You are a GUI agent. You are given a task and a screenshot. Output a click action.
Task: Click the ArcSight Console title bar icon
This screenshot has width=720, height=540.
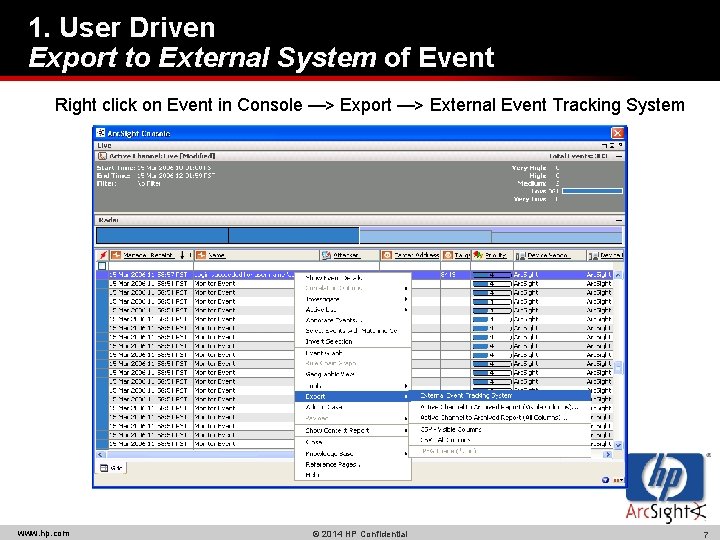coord(101,133)
